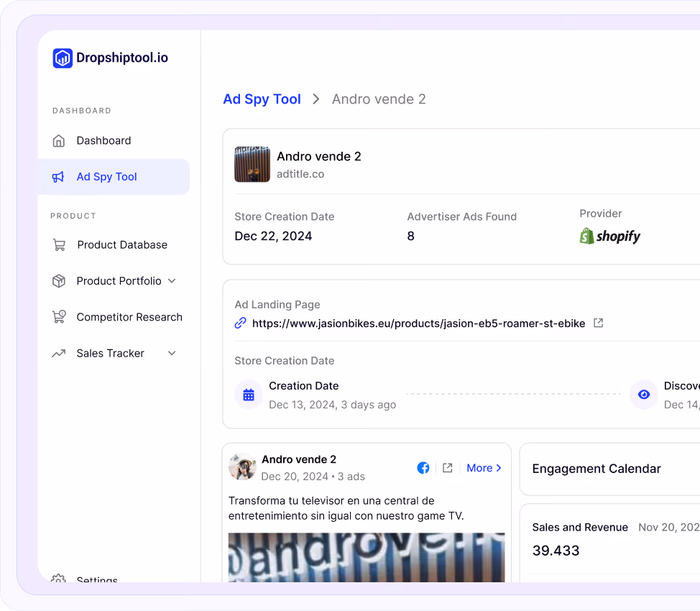Click the Dec 20, 2024 • 3 ads text
This screenshot has height=611, width=700.
coord(313,477)
